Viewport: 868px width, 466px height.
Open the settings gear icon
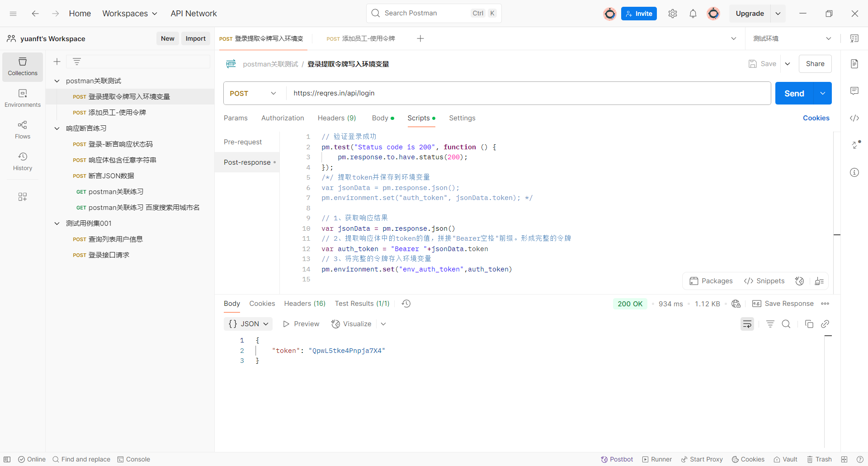[x=673, y=14]
